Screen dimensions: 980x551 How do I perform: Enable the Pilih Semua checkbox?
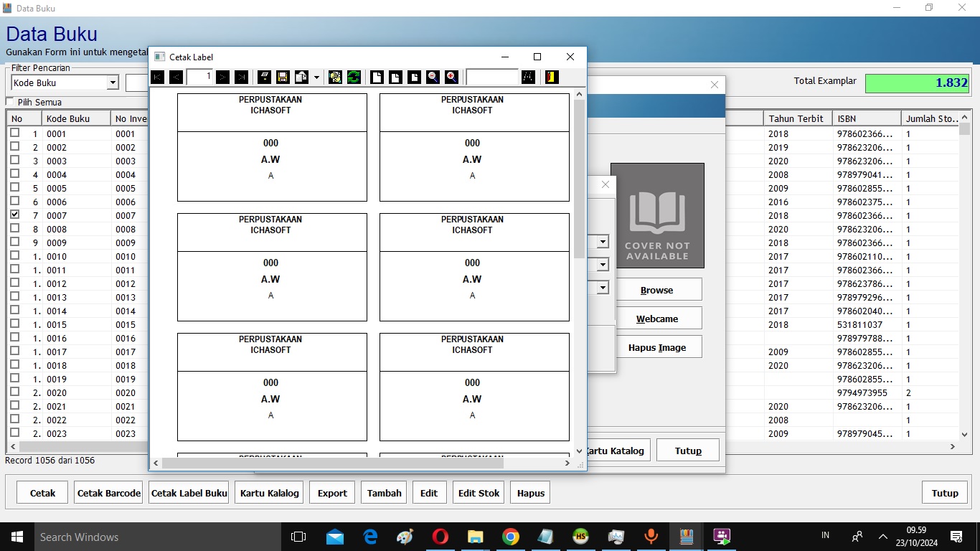pyautogui.click(x=11, y=102)
